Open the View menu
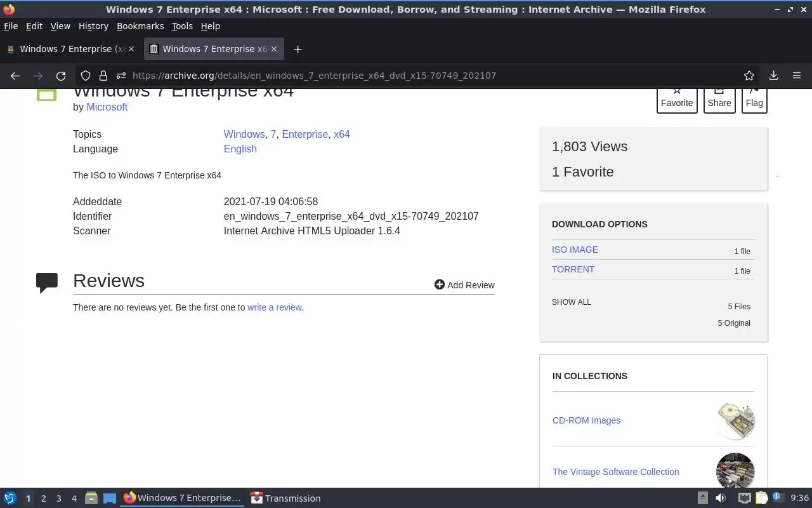Viewport: 812px width, 508px height. point(60,26)
